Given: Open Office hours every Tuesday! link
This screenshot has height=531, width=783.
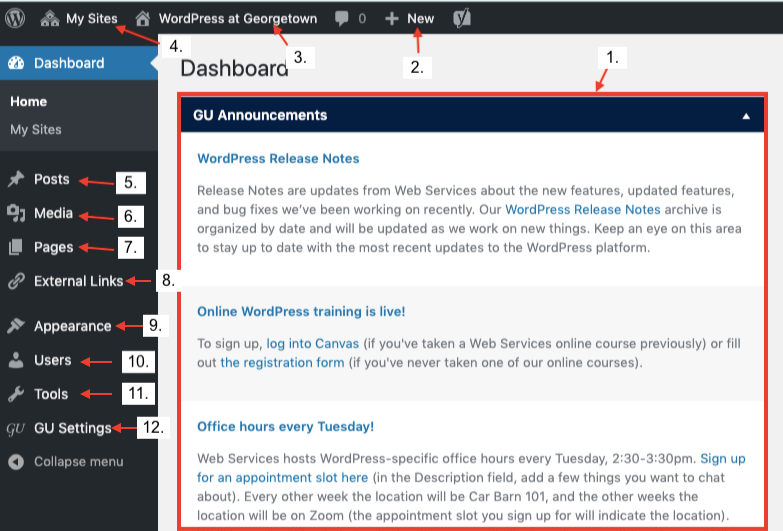Looking at the screenshot, I should pyautogui.click(x=285, y=427).
